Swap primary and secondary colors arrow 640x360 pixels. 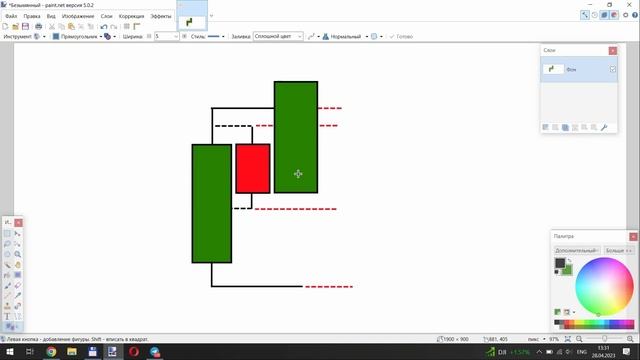[570, 260]
